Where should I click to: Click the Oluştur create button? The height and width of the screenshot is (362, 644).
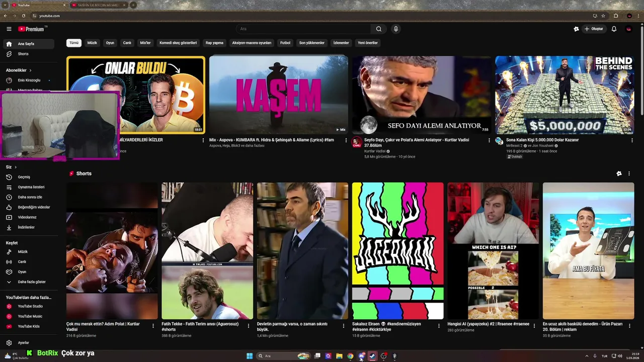pyautogui.click(x=594, y=29)
